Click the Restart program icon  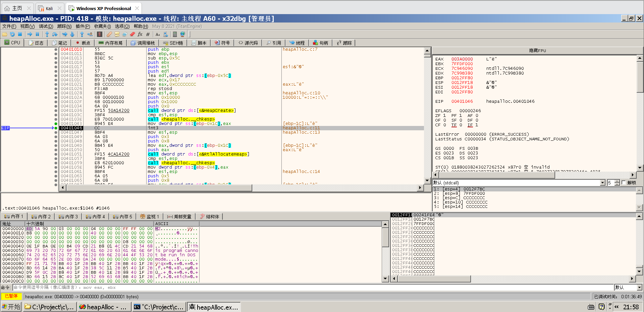(x=12, y=34)
